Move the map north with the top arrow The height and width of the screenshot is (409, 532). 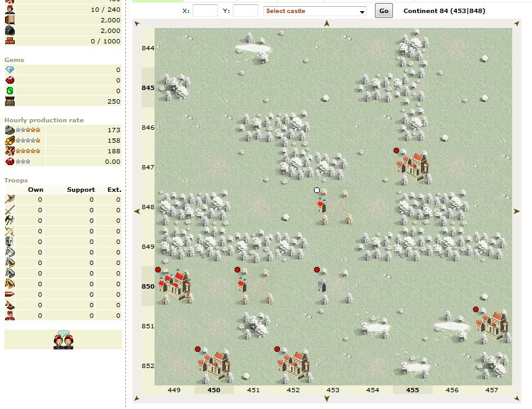pos(327,24)
